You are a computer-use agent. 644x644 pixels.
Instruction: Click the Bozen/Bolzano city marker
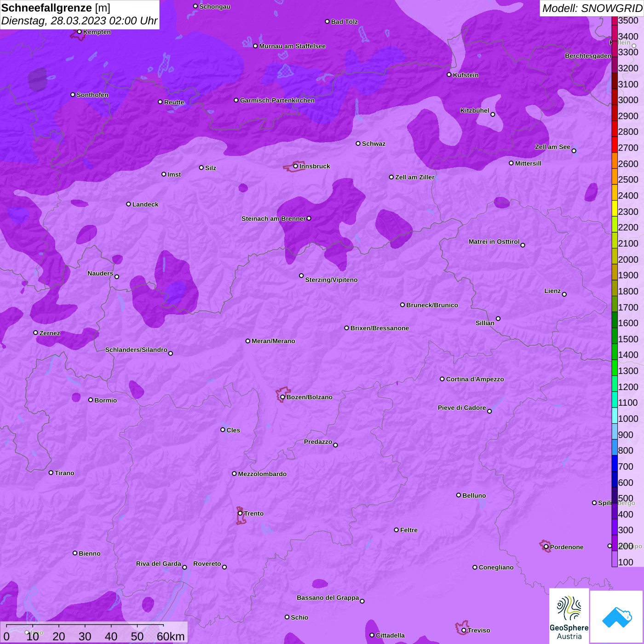pyautogui.click(x=283, y=397)
